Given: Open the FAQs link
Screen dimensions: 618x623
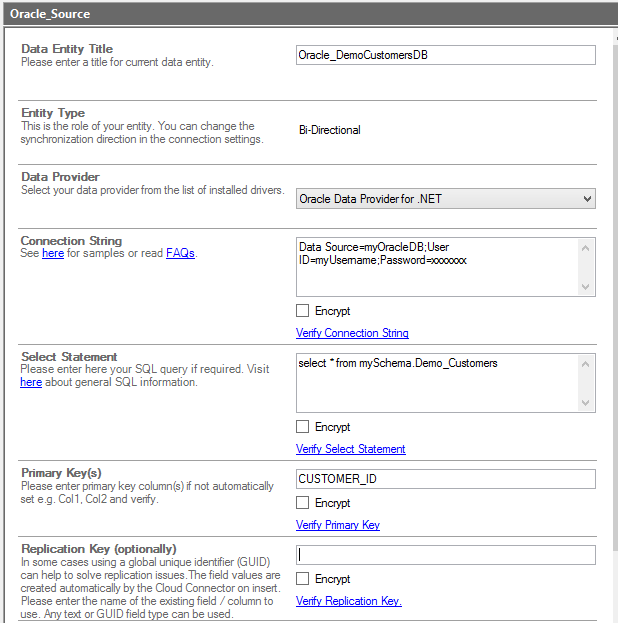Looking at the screenshot, I should point(180,254).
